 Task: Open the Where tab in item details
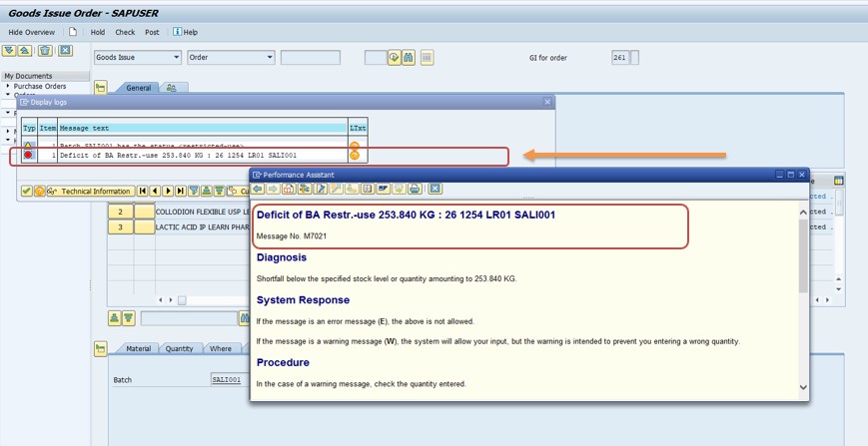point(221,349)
